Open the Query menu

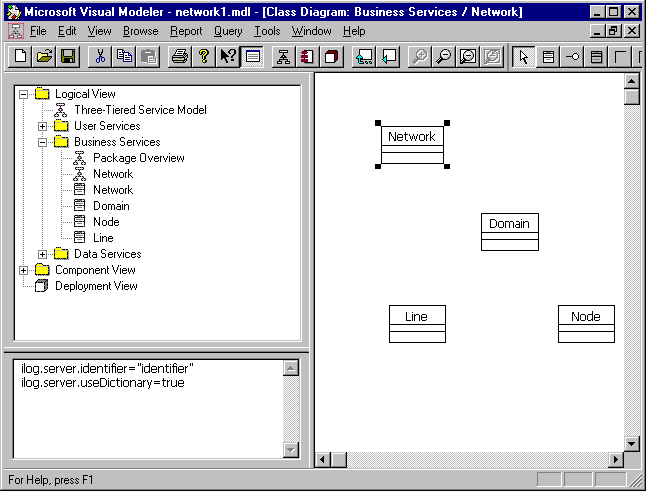[x=227, y=31]
